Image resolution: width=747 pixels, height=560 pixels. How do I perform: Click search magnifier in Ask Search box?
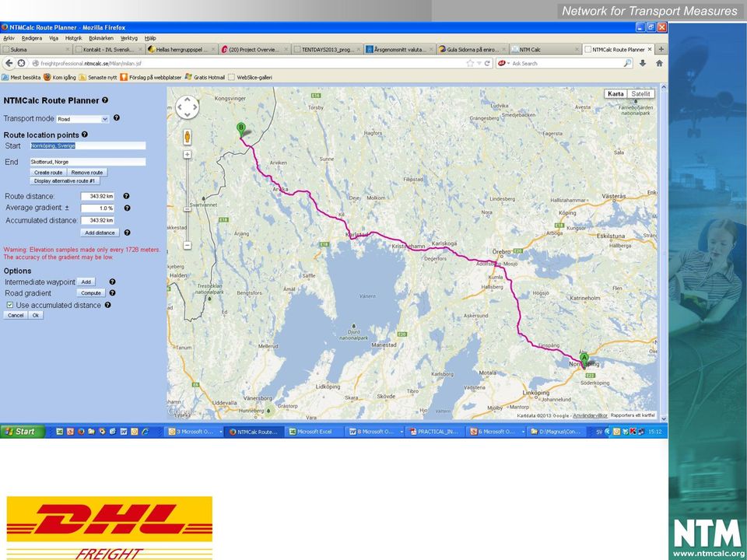[627, 63]
